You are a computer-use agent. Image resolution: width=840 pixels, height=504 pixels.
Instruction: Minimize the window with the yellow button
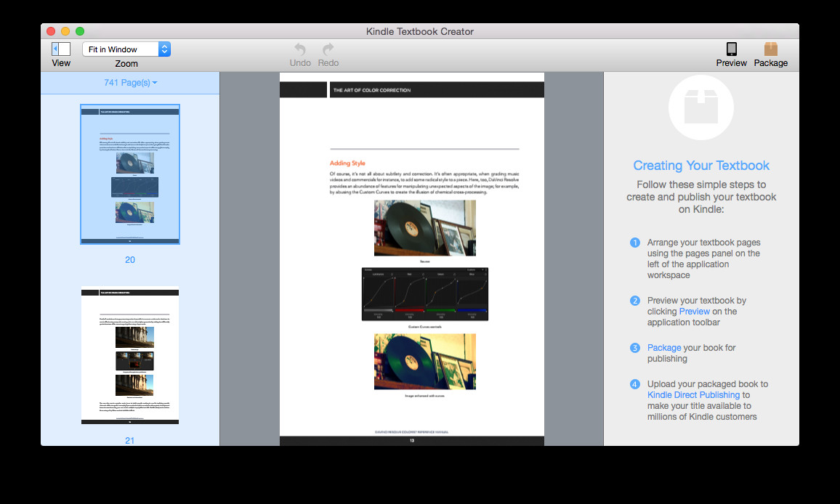pos(65,31)
